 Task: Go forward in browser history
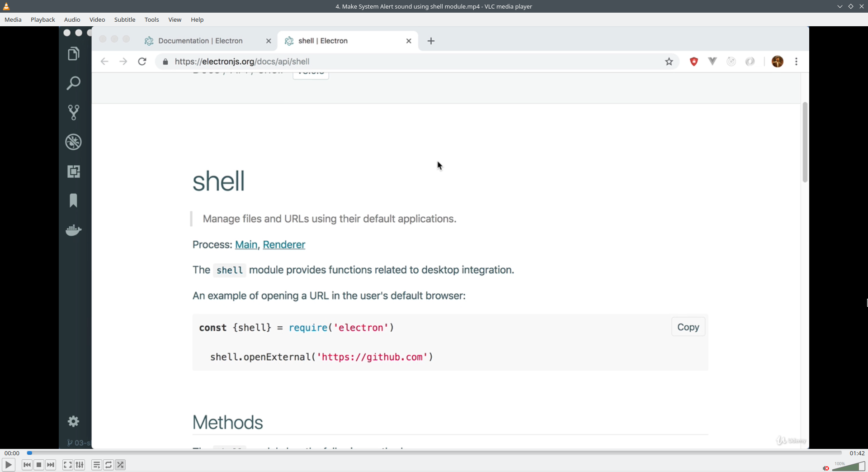click(x=123, y=62)
